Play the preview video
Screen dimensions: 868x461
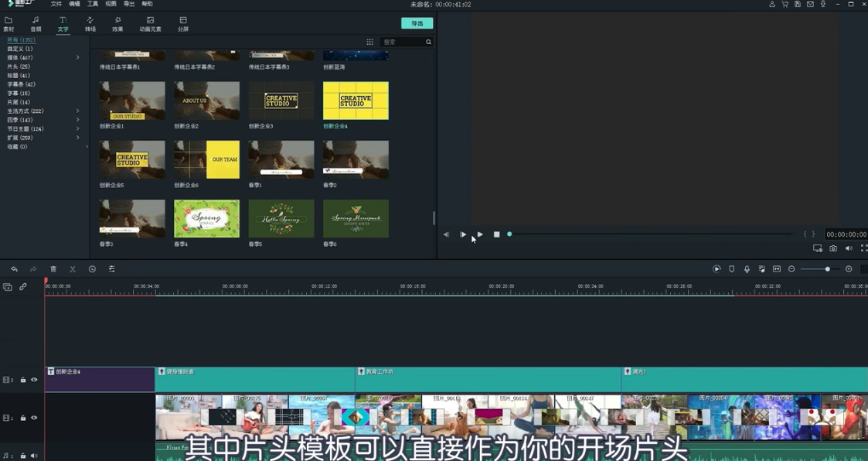(480, 234)
